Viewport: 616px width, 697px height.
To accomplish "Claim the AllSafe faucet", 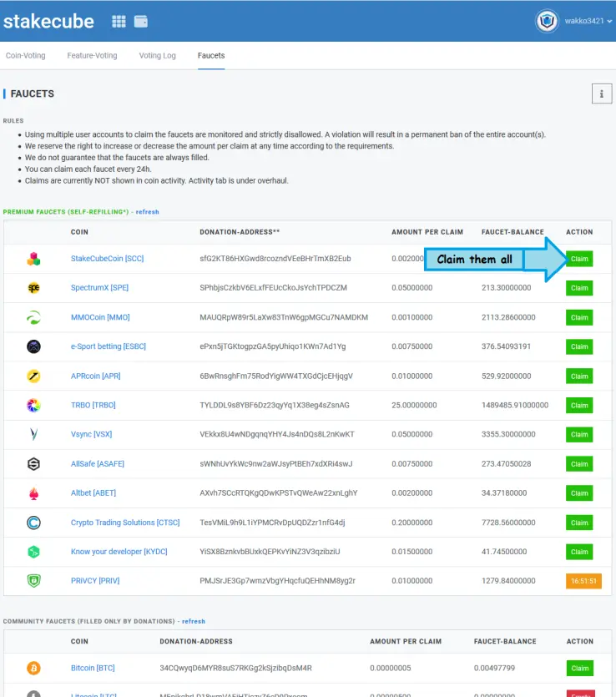I will (579, 464).
